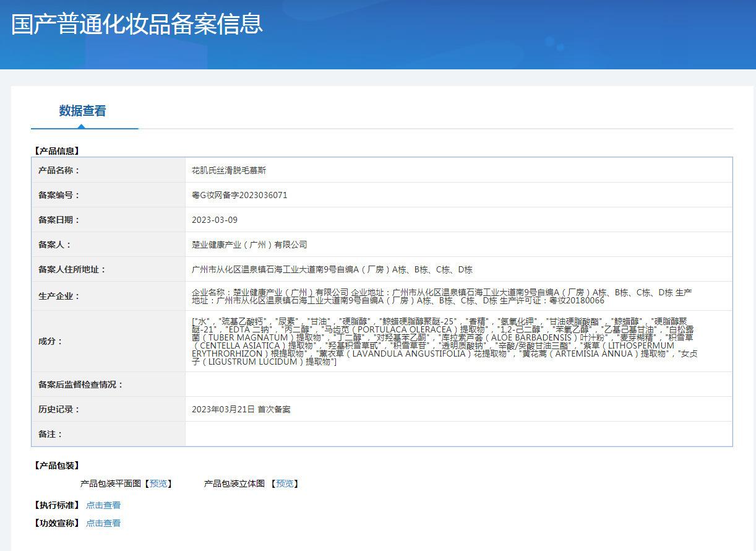This screenshot has height=551, width=756.
Task: Click 备案人 value 楚业健康产业（广州）有限公司
Action: click(249, 245)
